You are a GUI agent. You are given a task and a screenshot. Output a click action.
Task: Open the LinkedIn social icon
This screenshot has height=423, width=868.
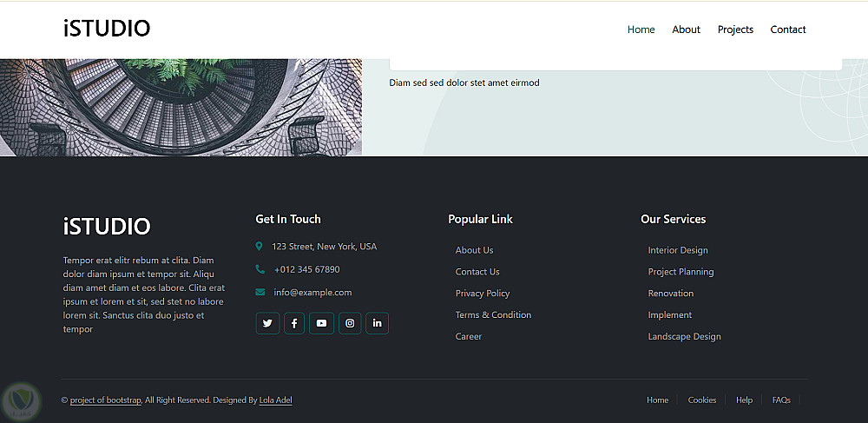pos(377,323)
